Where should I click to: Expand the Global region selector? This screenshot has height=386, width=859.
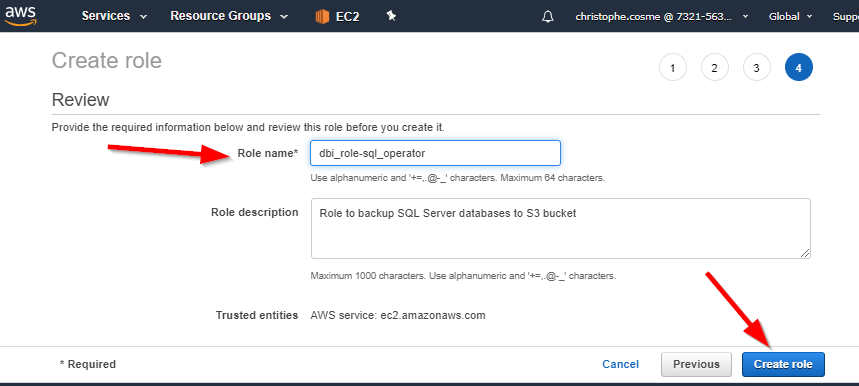(x=790, y=16)
